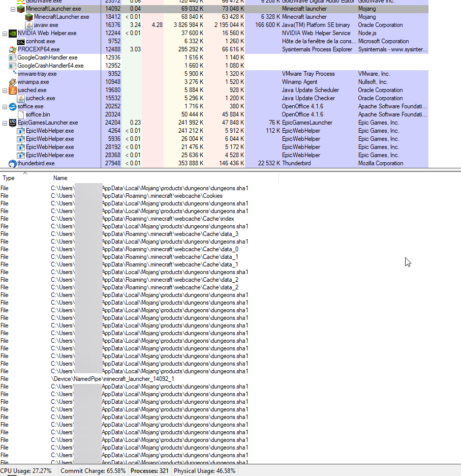Select the soffice.bin process row
Image resolution: width=461 pixels, height=476 pixels.
tap(214, 114)
